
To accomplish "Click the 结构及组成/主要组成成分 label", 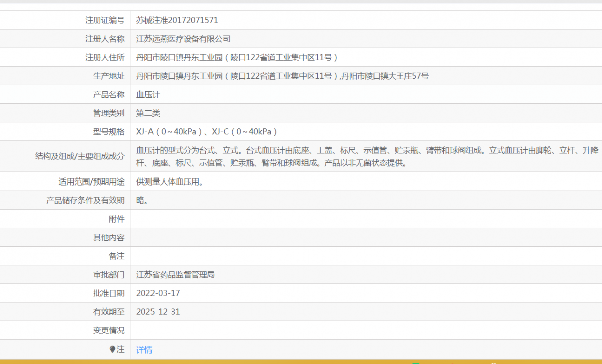I will pyautogui.click(x=80, y=156).
